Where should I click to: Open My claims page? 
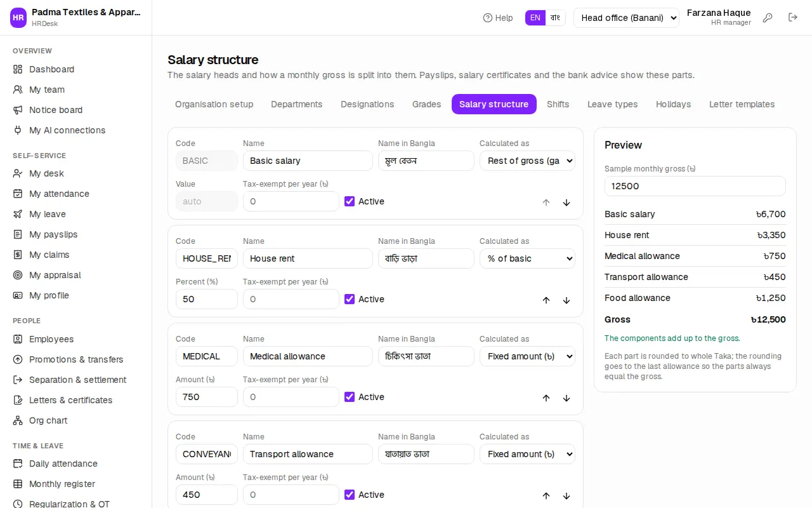[x=76, y=255]
